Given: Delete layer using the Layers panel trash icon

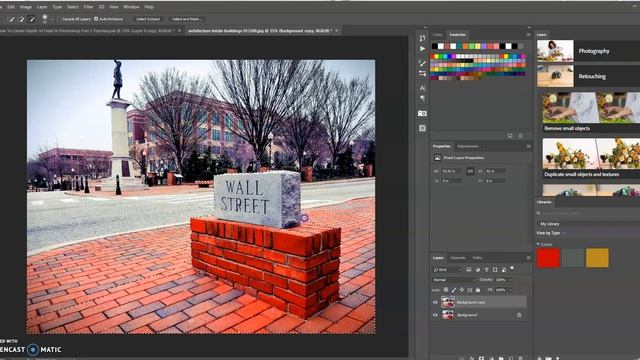Looking at the screenshot, I should click(520, 358).
